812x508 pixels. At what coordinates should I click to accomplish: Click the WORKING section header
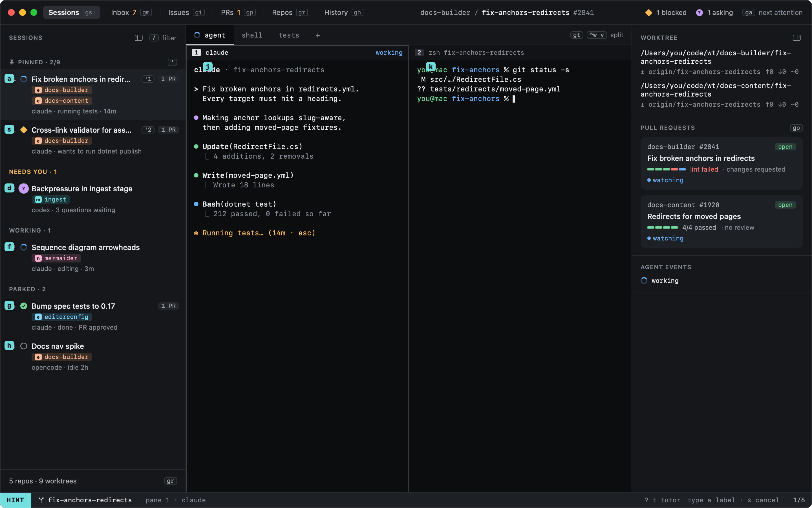click(x=30, y=231)
